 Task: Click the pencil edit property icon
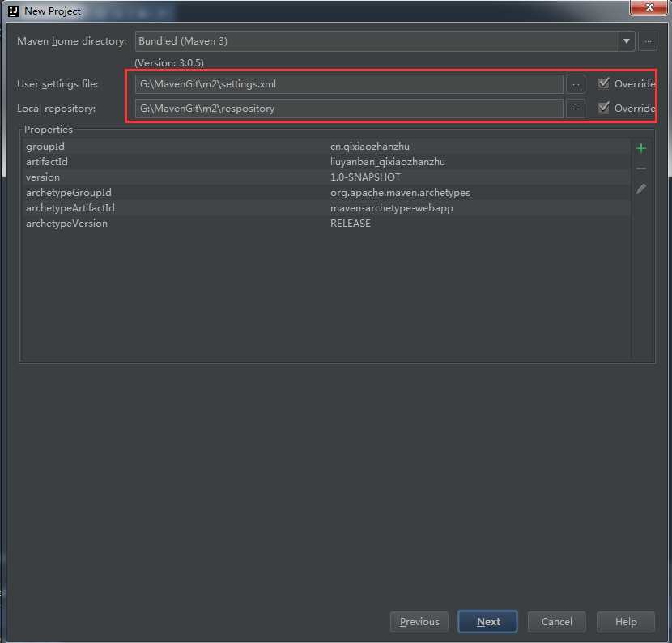641,189
